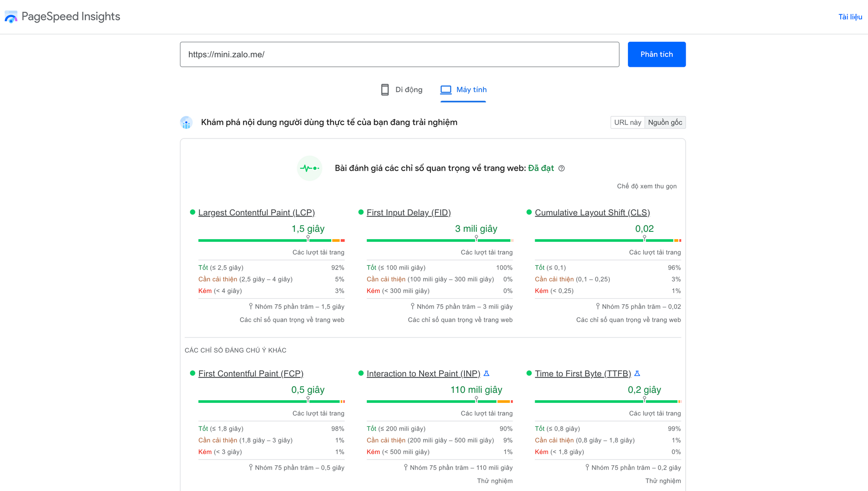Click the PageSpeed Insights logo icon
Image resolution: width=868 pixels, height=491 pixels.
click(11, 17)
